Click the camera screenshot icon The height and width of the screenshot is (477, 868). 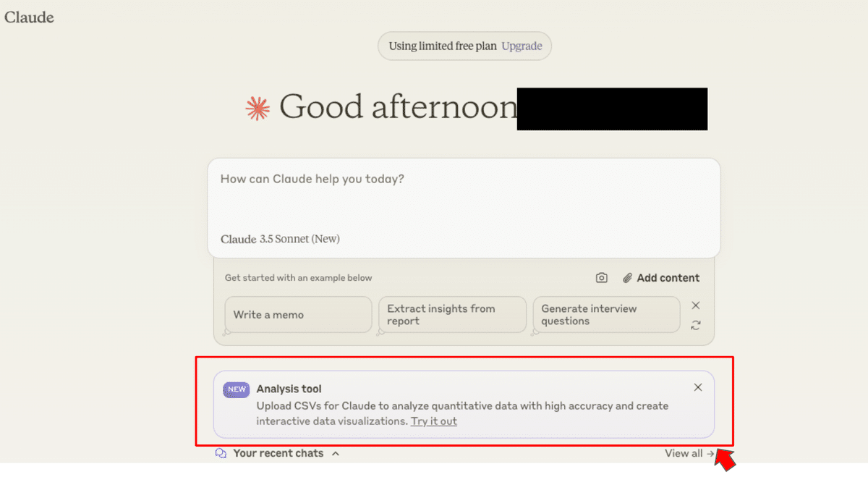(x=601, y=277)
